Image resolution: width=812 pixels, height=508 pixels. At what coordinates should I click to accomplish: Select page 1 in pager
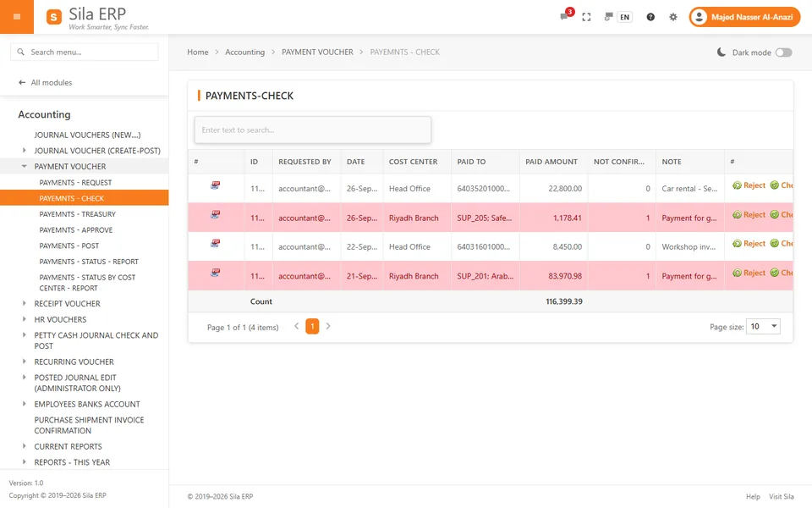tap(312, 326)
